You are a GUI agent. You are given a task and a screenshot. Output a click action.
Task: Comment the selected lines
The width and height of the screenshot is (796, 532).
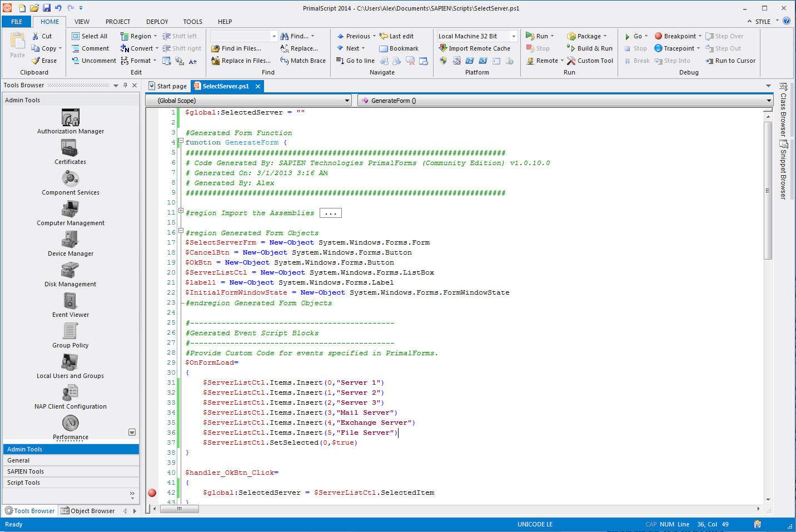[90, 48]
